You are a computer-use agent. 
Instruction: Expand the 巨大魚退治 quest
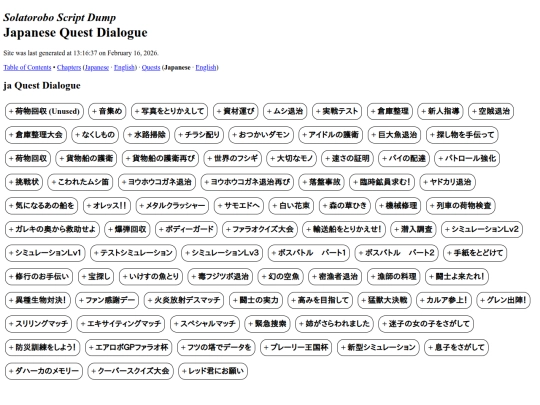click(x=395, y=135)
